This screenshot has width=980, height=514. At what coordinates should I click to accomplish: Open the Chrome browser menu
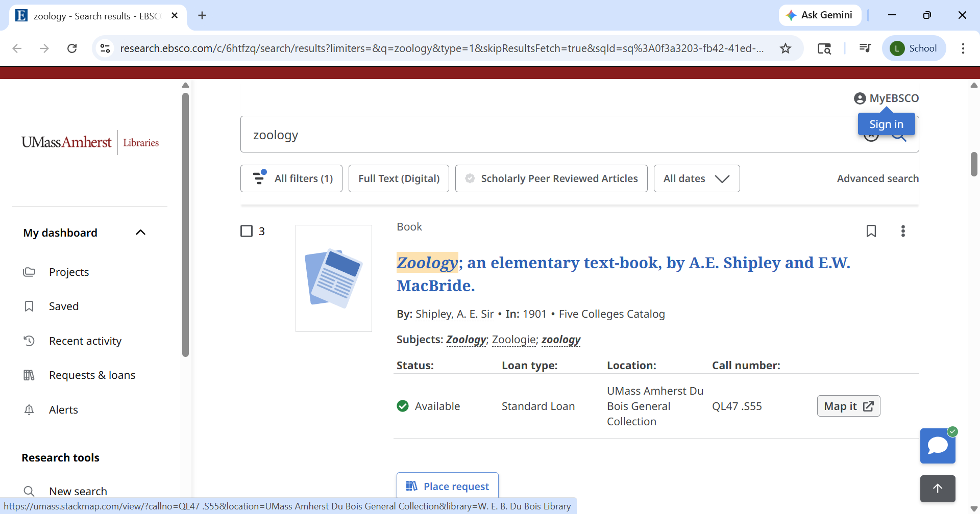coord(964,48)
